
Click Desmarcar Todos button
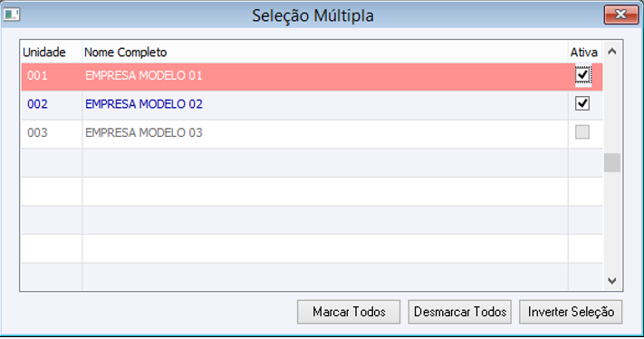pyautogui.click(x=459, y=312)
